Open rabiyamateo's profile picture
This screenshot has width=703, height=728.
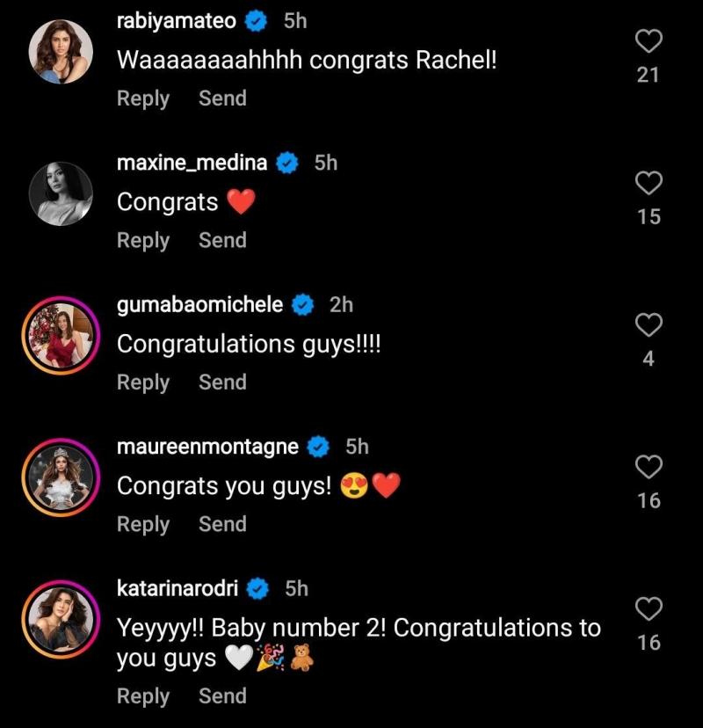pos(61,52)
